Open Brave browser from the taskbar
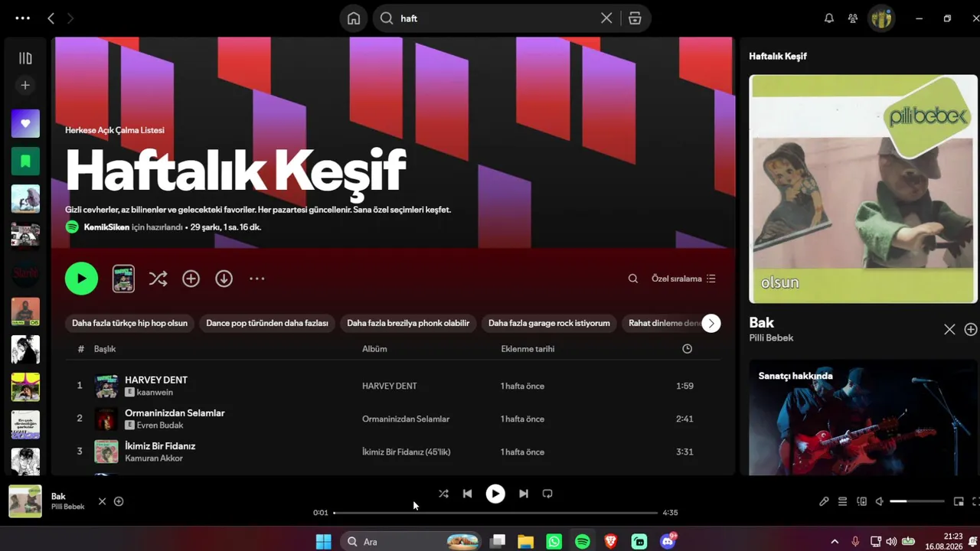Screen dimensions: 980x551 click(611, 542)
